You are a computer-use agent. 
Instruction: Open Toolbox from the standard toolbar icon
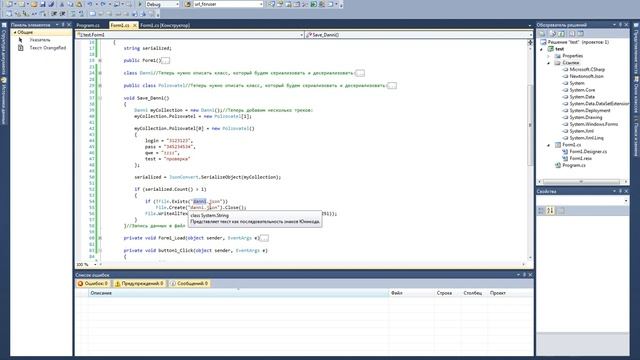(305, 4)
